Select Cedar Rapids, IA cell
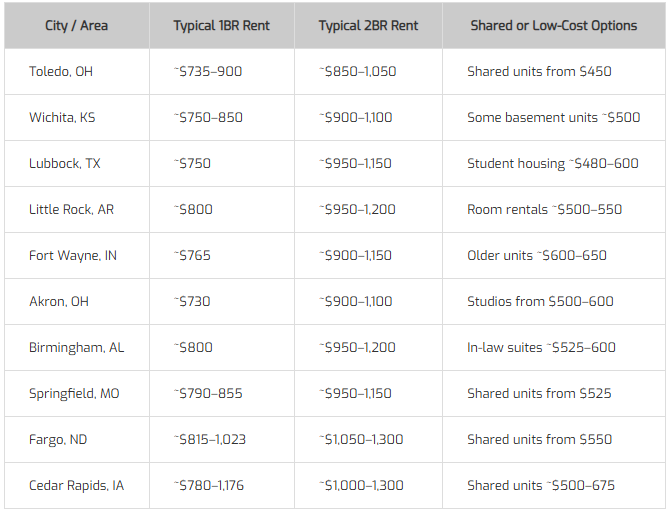This screenshot has height=514, width=670. (76, 485)
